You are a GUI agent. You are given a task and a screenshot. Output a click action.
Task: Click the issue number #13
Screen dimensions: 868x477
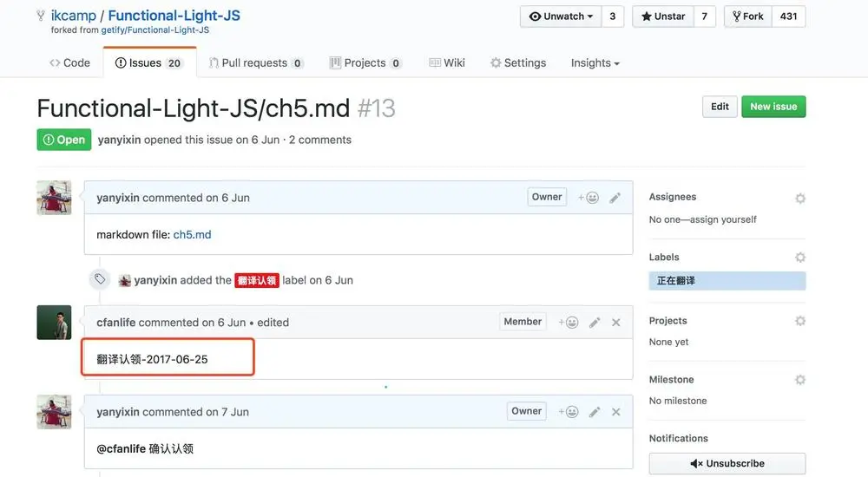point(377,108)
